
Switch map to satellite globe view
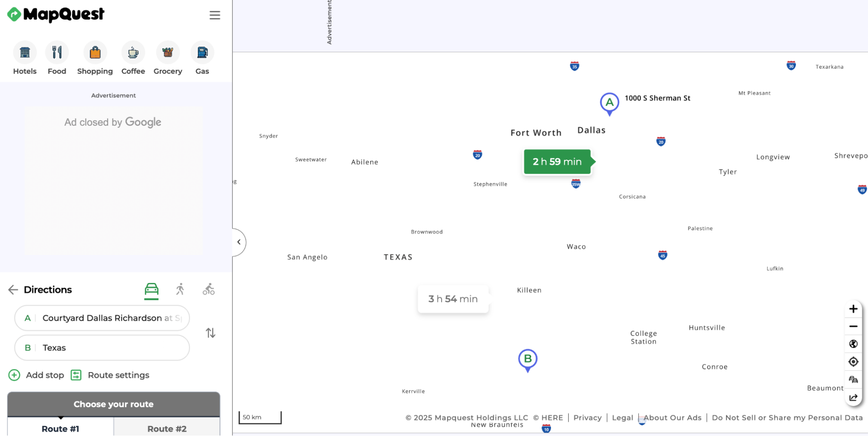853,344
